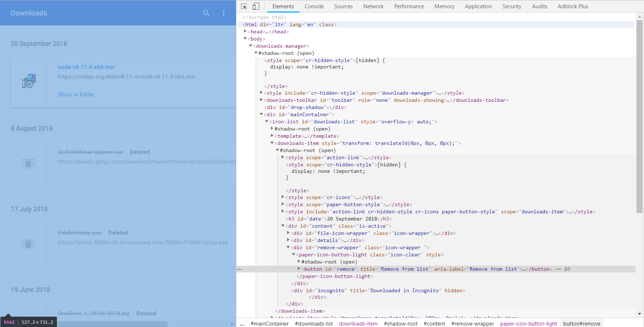Expand the head element

pos(246,32)
